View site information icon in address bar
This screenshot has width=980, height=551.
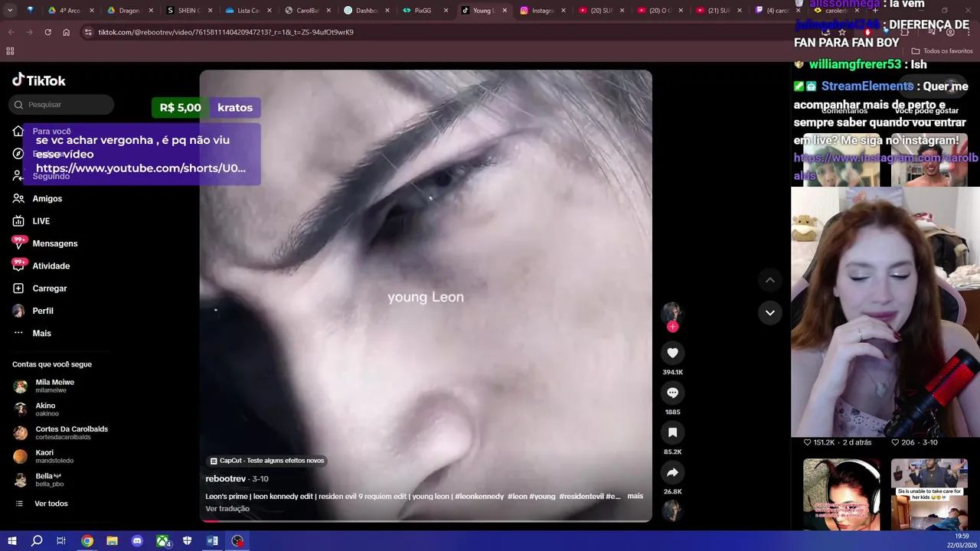[x=88, y=32]
